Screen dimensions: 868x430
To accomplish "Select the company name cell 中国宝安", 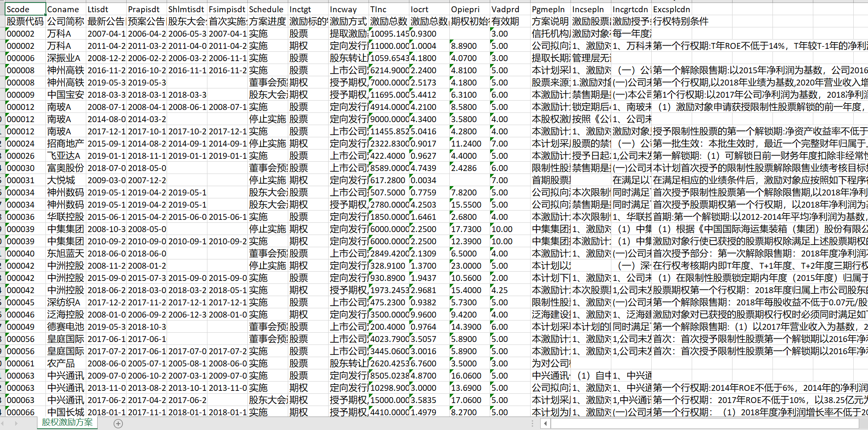I will click(x=66, y=95).
